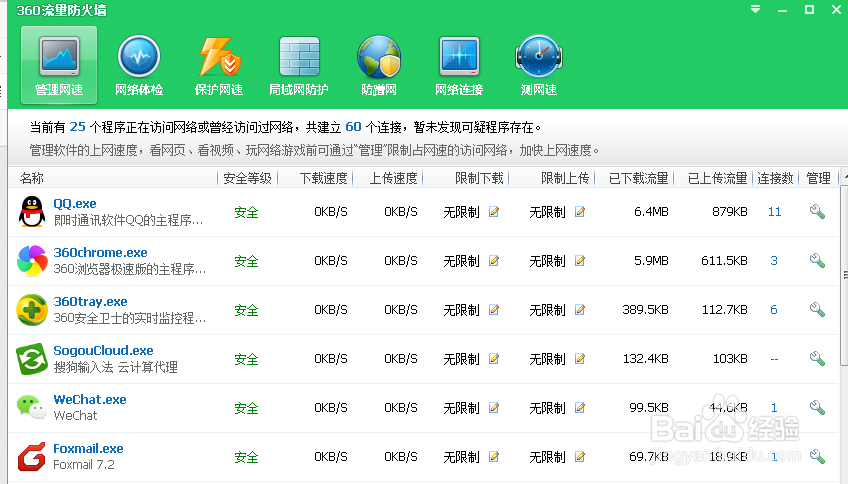Open manage wrench for 360tray.exe
The width and height of the screenshot is (848, 484).
coord(817,310)
